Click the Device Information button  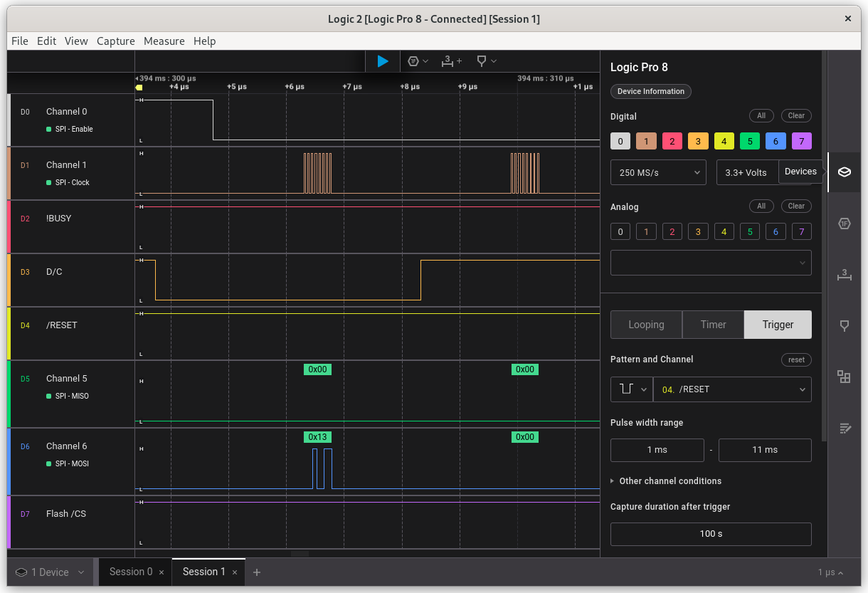(x=650, y=91)
